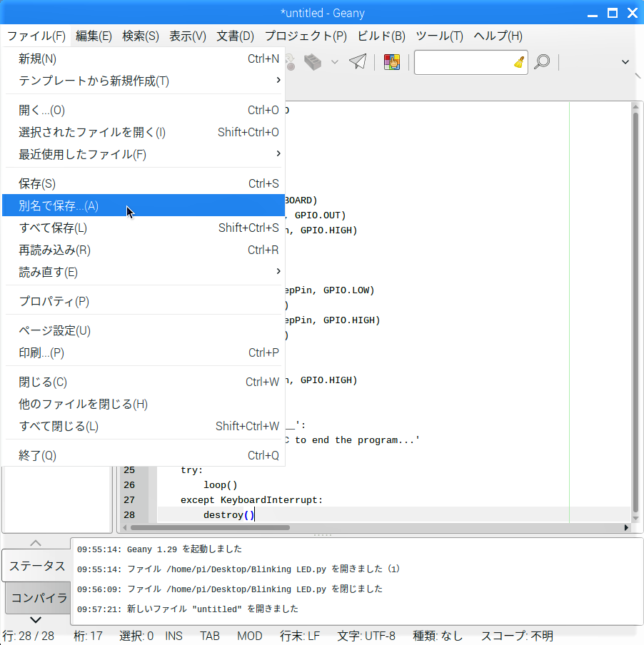Screen dimensions: 644x645
Task: Click the 'MOD' status bar indicator
Action: click(250, 636)
